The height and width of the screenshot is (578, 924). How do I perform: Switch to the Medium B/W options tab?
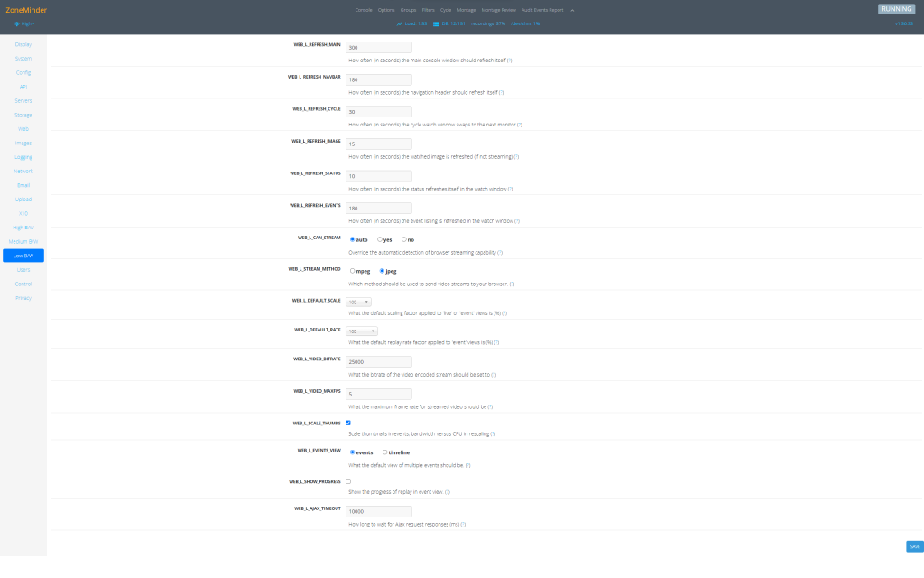click(23, 241)
